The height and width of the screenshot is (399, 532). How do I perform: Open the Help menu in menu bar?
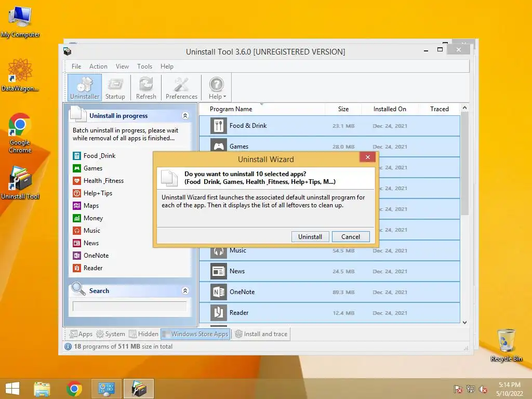pyautogui.click(x=167, y=66)
